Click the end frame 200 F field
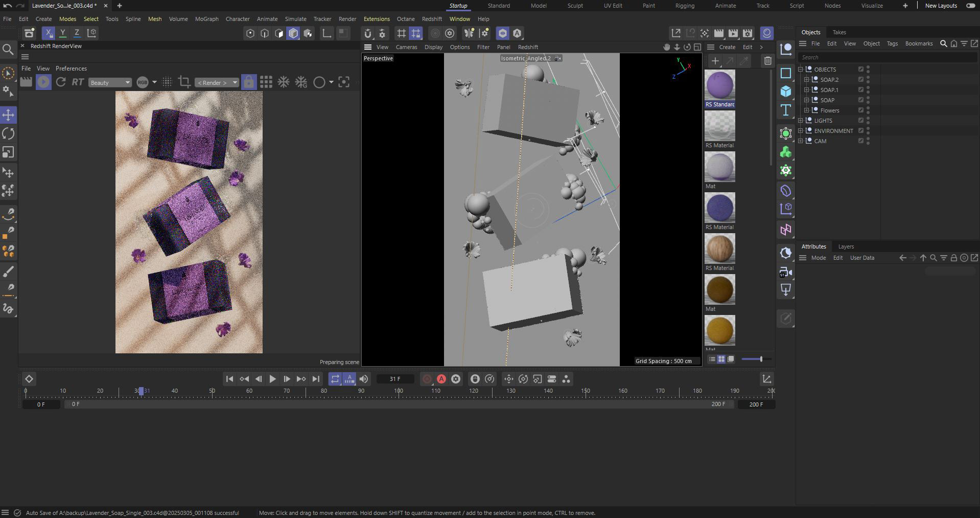Viewport: 980px width, 518px height. click(x=756, y=404)
